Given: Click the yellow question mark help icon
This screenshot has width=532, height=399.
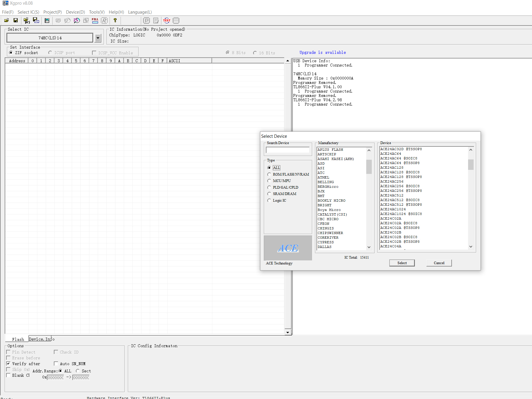Looking at the screenshot, I should coord(115,21).
